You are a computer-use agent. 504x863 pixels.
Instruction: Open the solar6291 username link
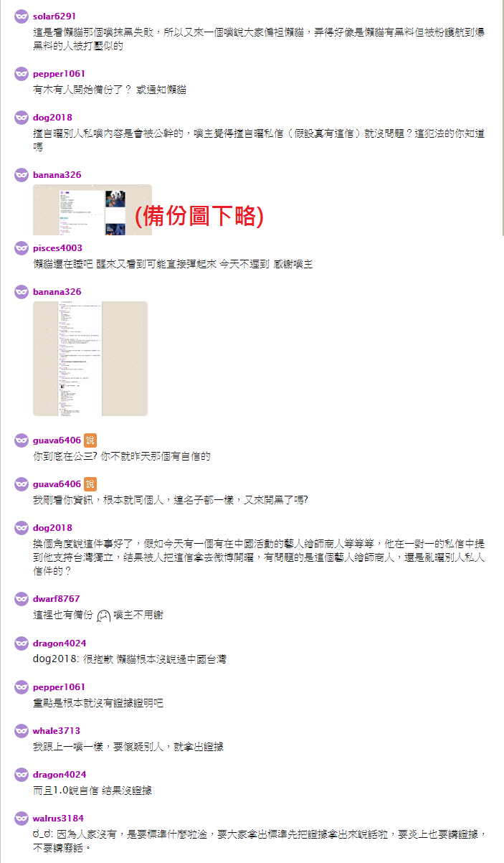[54, 16]
